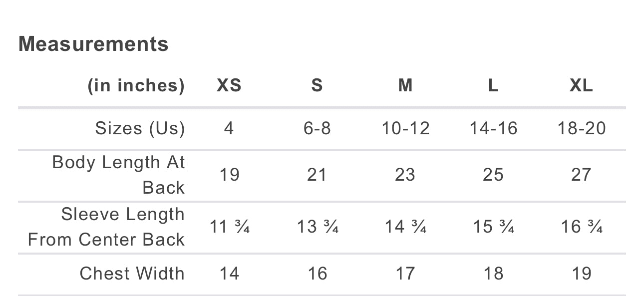Click the 14-16 US size cell

[x=493, y=129]
